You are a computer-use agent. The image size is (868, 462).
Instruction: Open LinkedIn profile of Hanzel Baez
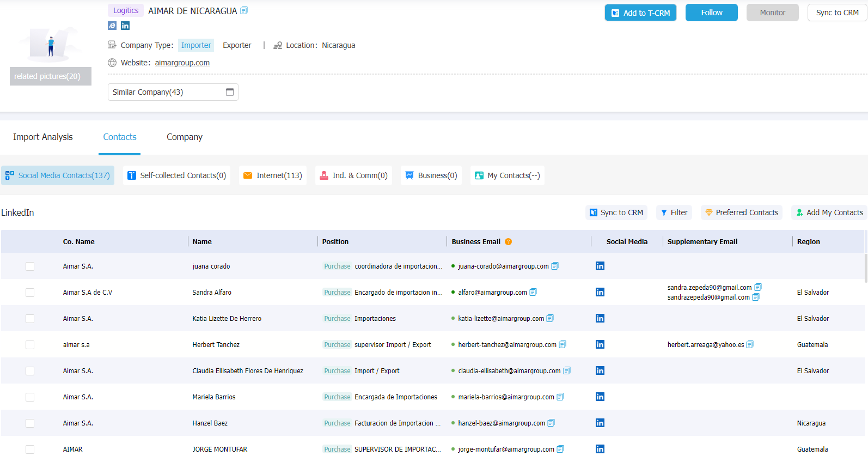coord(600,423)
